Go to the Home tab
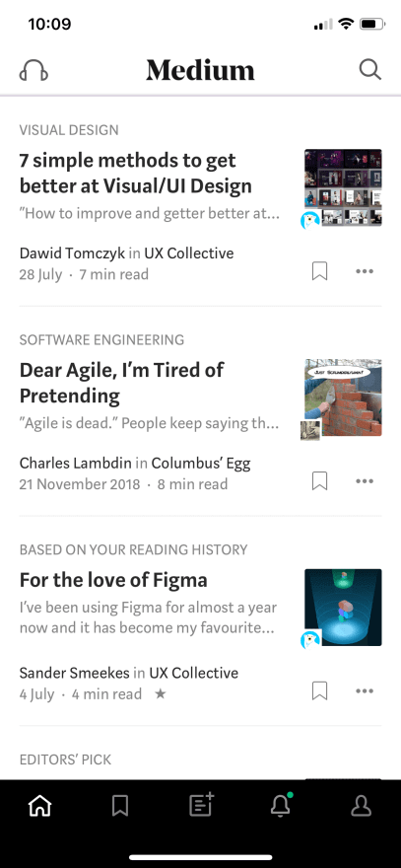Viewport: 401px width, 868px height. click(39, 806)
